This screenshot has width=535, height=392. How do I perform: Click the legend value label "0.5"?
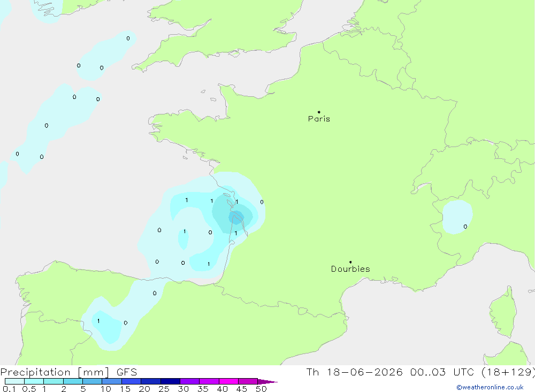click(x=29, y=389)
